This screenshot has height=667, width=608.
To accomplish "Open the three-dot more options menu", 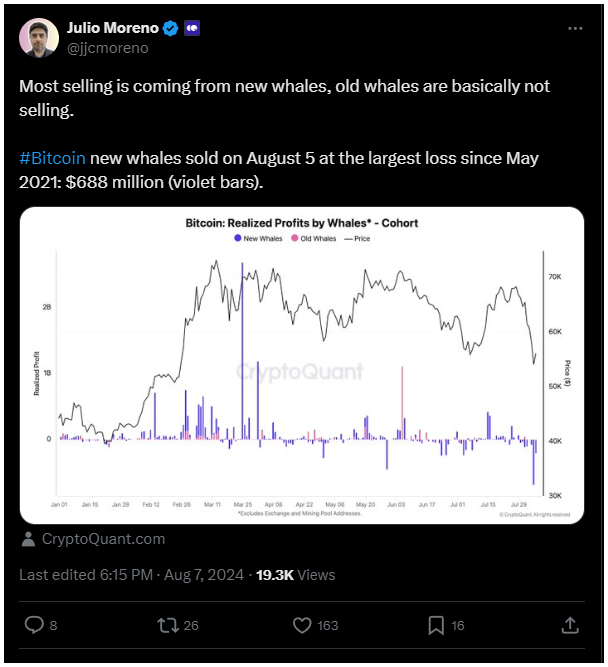I will [x=575, y=29].
